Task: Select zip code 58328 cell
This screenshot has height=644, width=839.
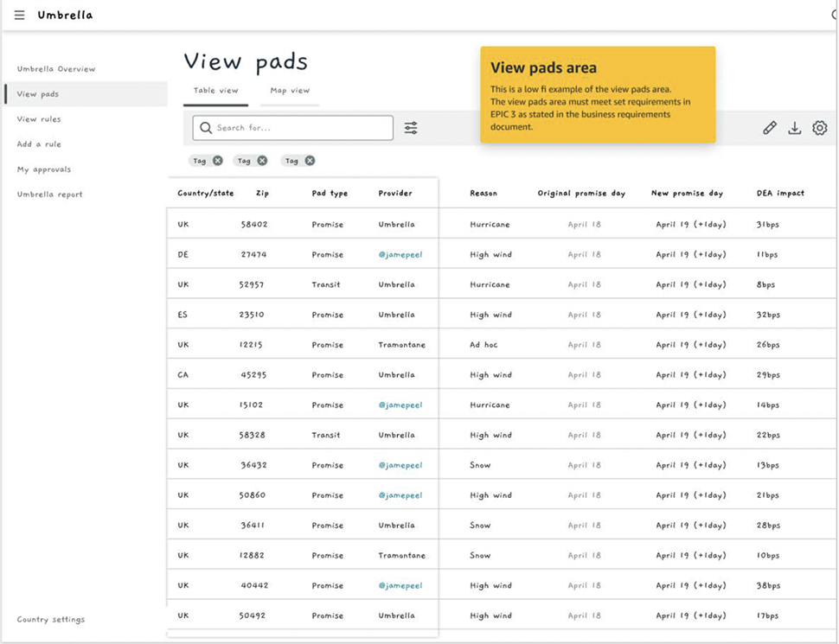Action: click(x=252, y=435)
